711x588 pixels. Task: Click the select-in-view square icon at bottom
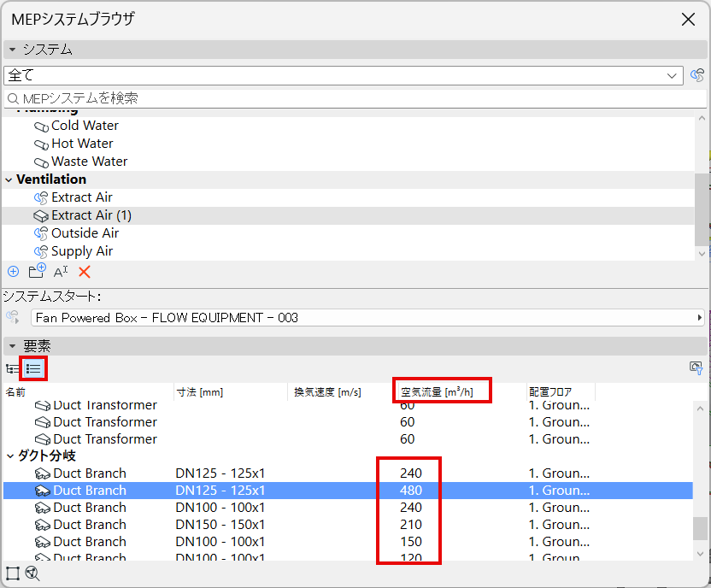(13, 573)
